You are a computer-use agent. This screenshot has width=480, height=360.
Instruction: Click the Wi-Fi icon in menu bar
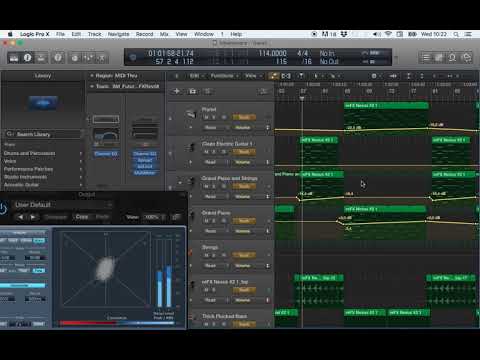pos(388,34)
